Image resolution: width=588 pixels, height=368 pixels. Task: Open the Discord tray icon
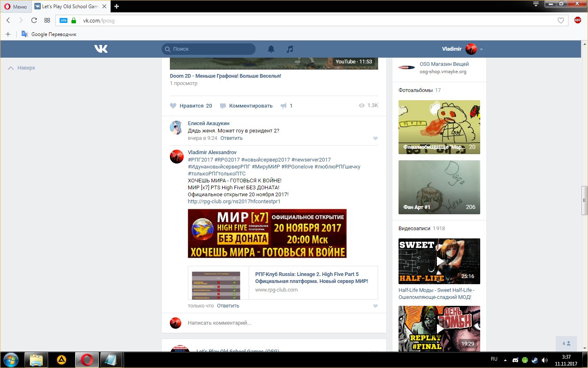click(515, 360)
